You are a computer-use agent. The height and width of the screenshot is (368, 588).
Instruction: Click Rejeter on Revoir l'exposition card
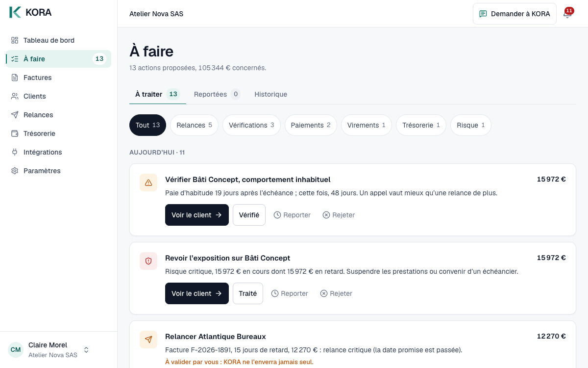tap(336, 293)
